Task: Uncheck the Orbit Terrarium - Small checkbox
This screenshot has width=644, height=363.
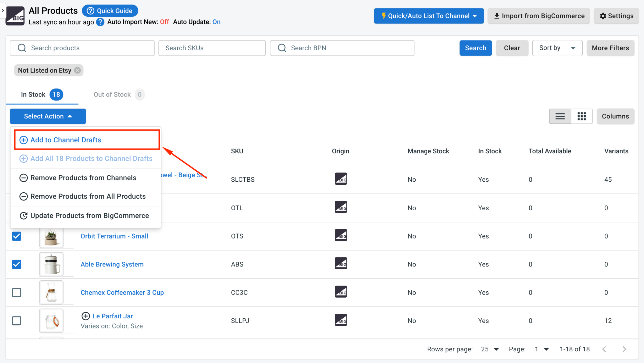Action: 17,236
